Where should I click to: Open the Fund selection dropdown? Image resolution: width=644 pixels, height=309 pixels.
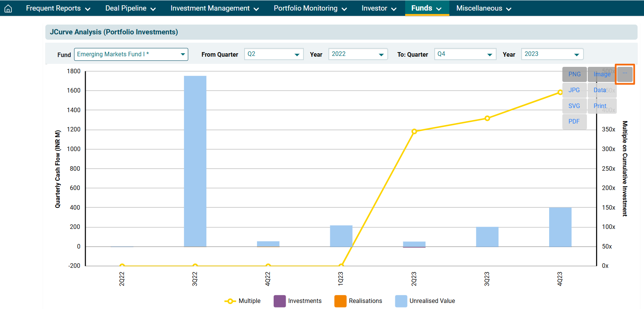tap(131, 54)
